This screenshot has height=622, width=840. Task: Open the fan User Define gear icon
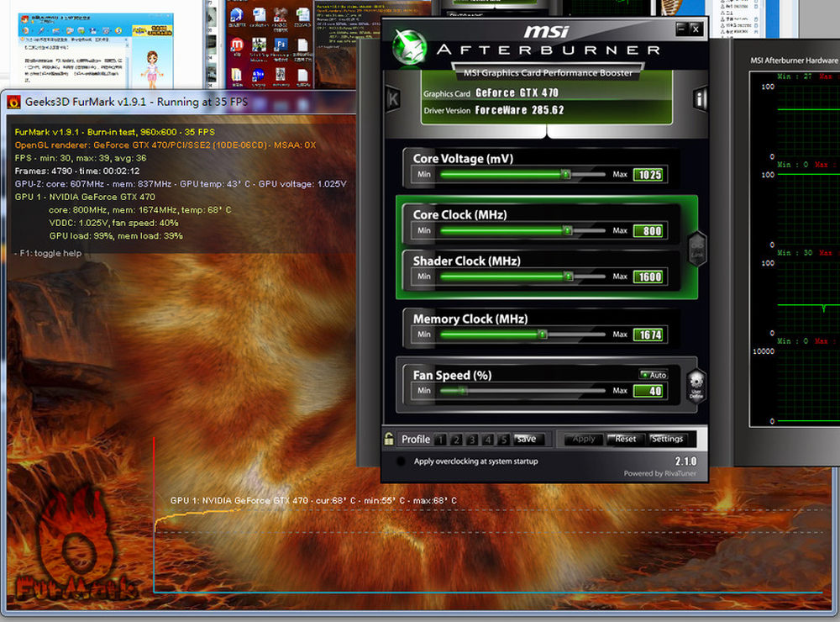pos(696,385)
